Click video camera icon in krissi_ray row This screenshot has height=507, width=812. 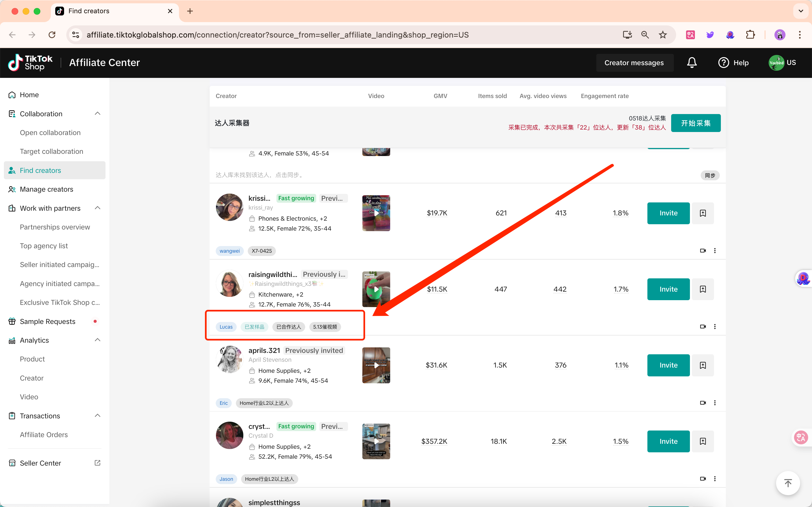click(x=703, y=251)
